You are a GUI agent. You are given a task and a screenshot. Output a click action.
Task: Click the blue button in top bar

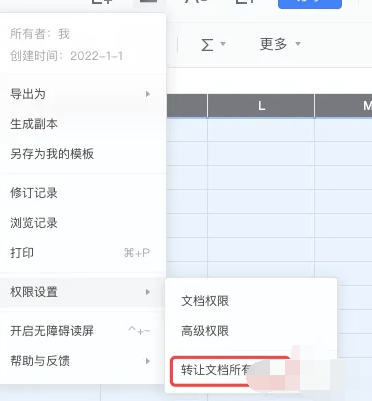310,4
